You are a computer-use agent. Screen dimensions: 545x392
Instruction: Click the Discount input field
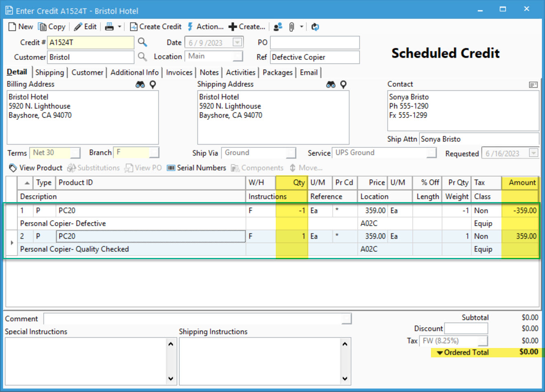click(466, 328)
